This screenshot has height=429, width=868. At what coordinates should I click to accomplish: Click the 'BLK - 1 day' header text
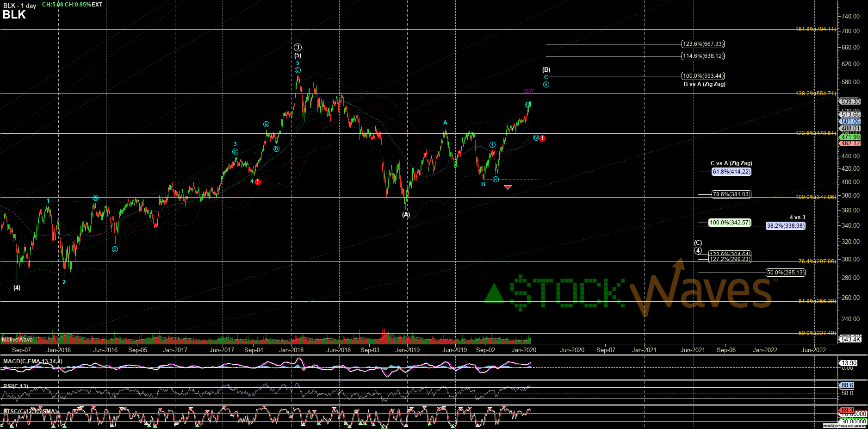pyautogui.click(x=19, y=6)
